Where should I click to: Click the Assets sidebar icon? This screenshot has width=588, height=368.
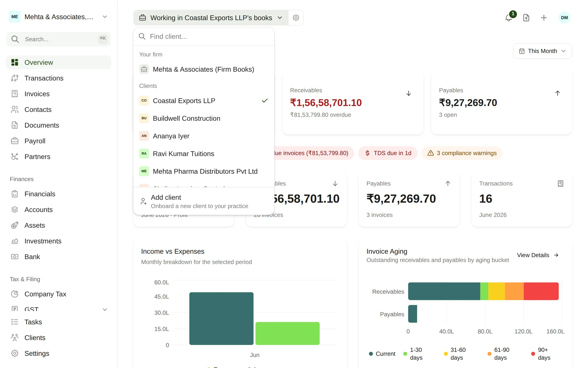point(15,225)
